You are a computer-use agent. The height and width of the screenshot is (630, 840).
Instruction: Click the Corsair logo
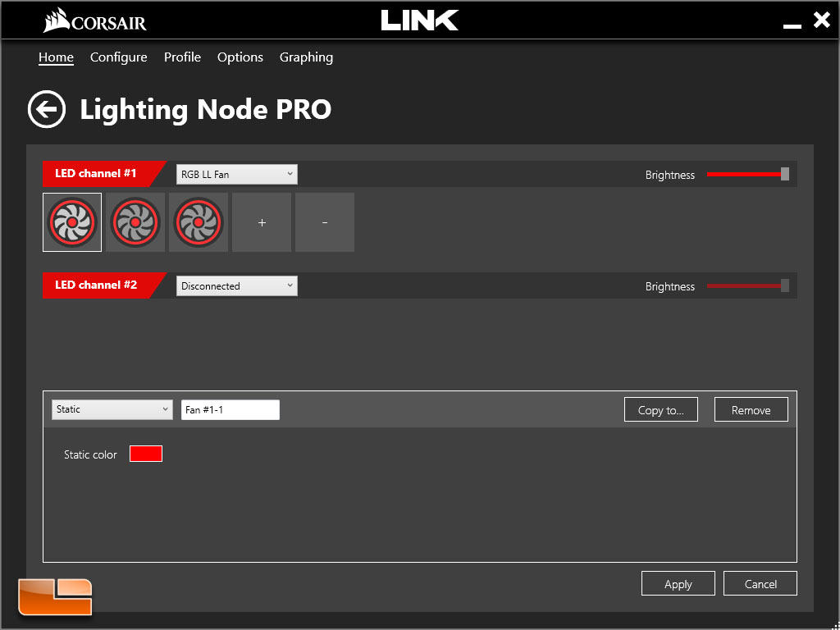(x=95, y=21)
